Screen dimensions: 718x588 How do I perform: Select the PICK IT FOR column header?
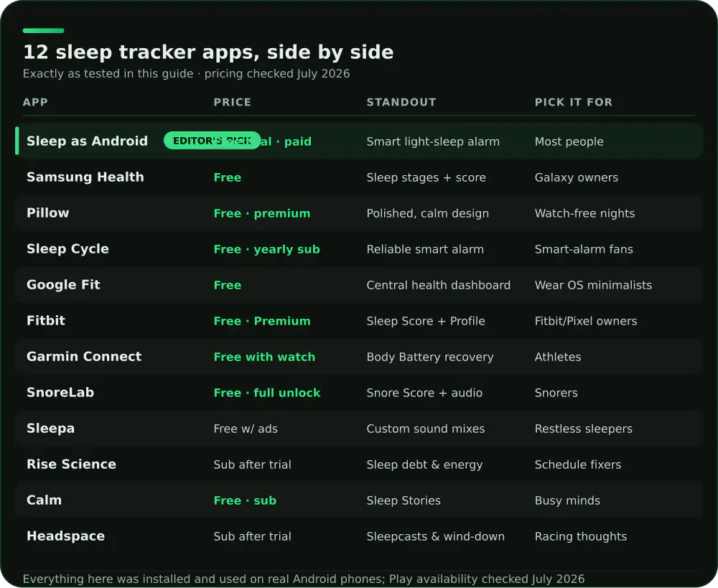click(x=573, y=102)
